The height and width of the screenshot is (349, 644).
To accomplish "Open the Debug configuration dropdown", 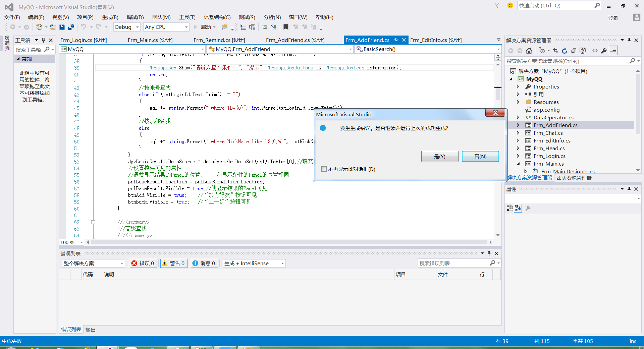I will point(126,27).
